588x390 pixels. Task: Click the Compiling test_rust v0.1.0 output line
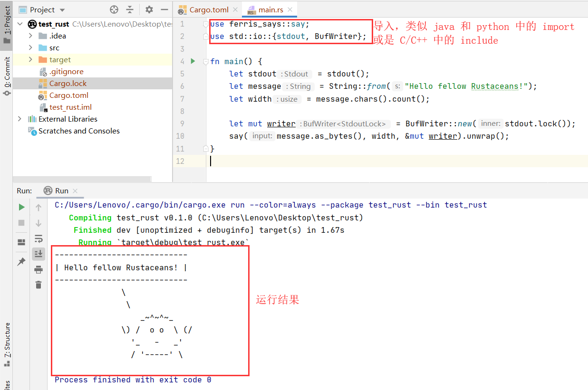point(216,218)
